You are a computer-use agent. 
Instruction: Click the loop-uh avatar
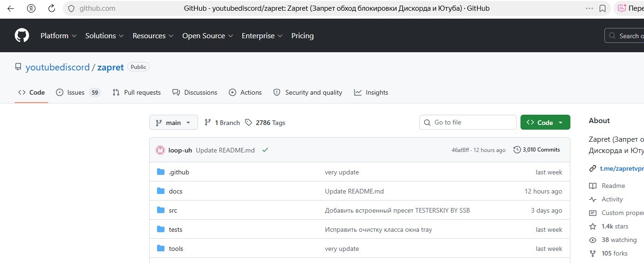point(160,150)
